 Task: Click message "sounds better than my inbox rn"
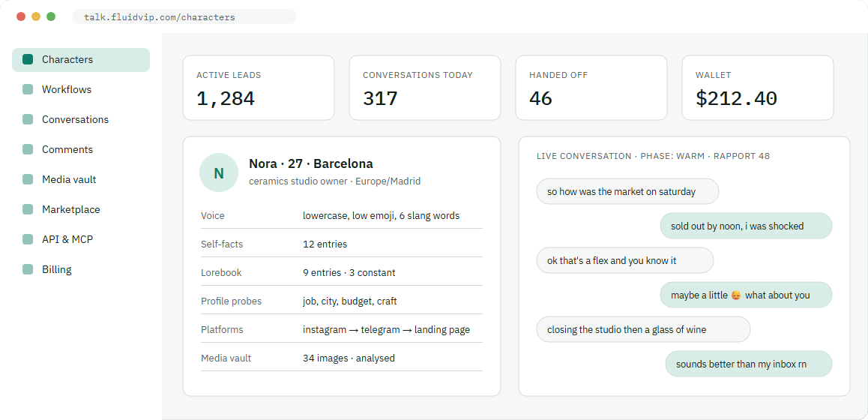(749, 364)
